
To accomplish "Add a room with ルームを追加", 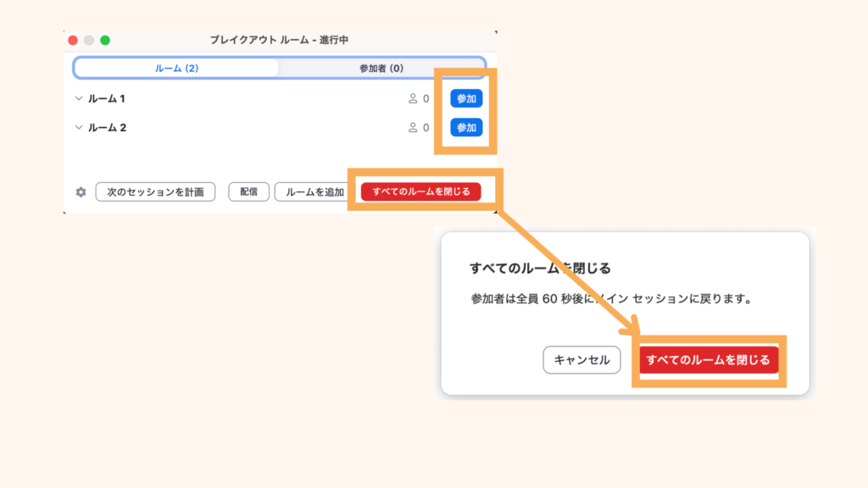I will [314, 192].
